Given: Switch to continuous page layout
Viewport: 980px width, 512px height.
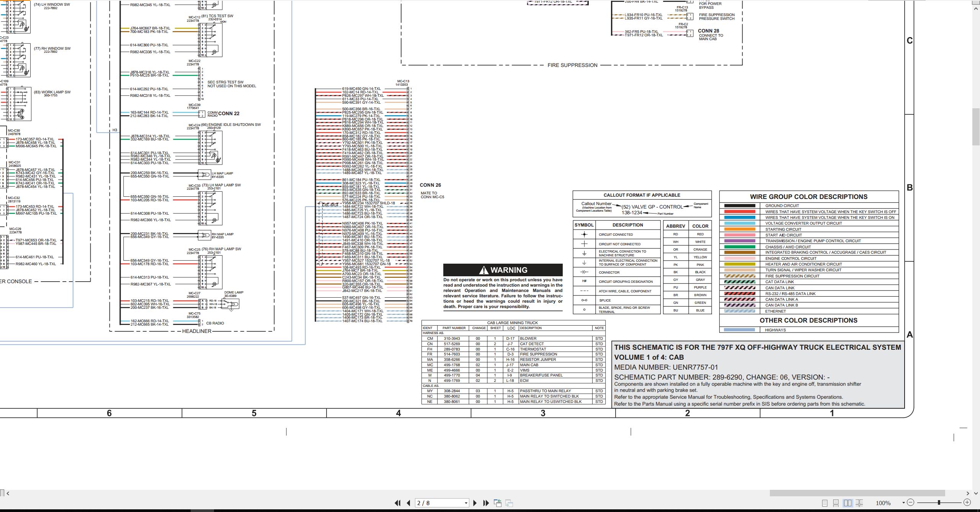Looking at the screenshot, I should (x=836, y=503).
